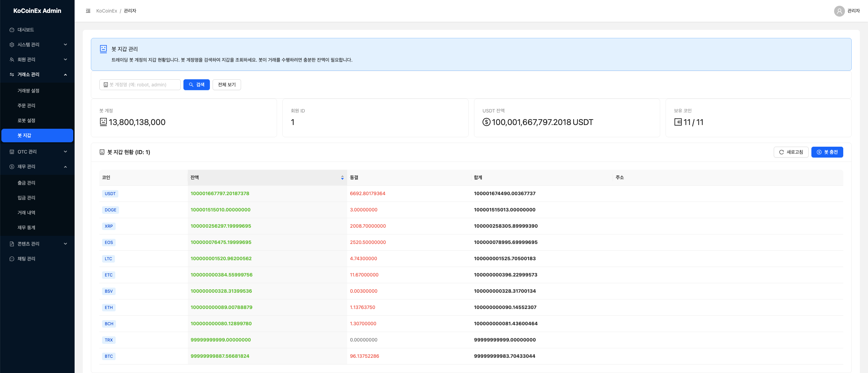
Task: Collapse the 거래소 관리 submenu
Action: coord(65,75)
